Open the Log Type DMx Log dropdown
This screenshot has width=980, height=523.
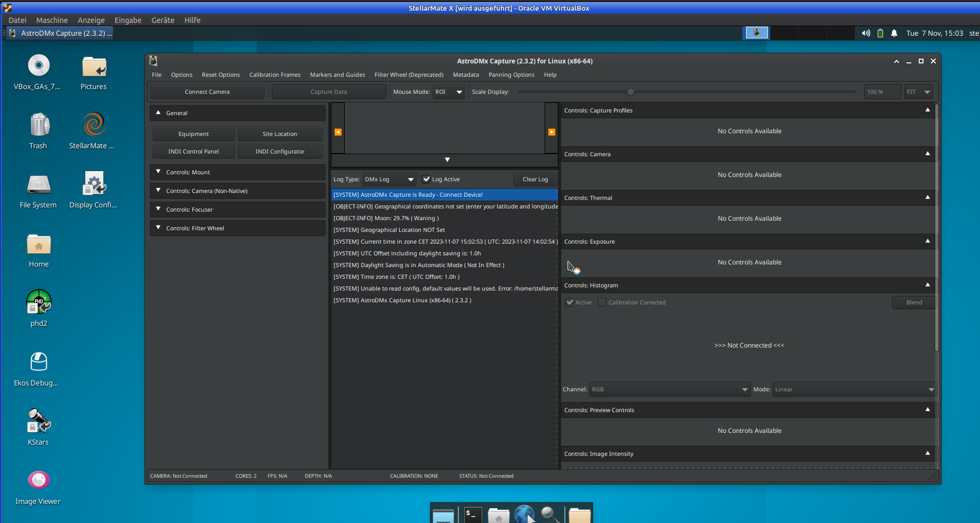(x=390, y=179)
